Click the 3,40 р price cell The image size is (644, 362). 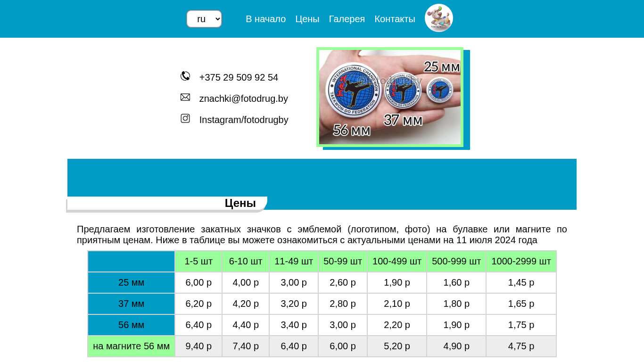click(x=294, y=325)
